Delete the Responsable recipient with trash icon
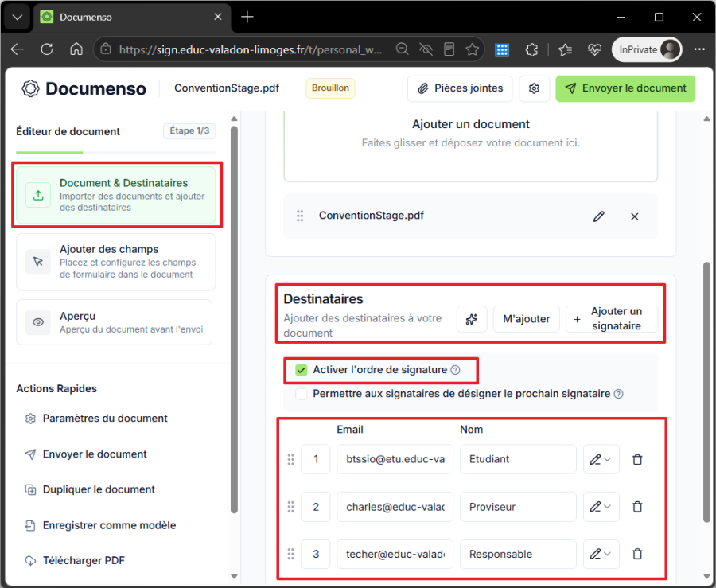The width and height of the screenshot is (716, 588). [x=637, y=555]
